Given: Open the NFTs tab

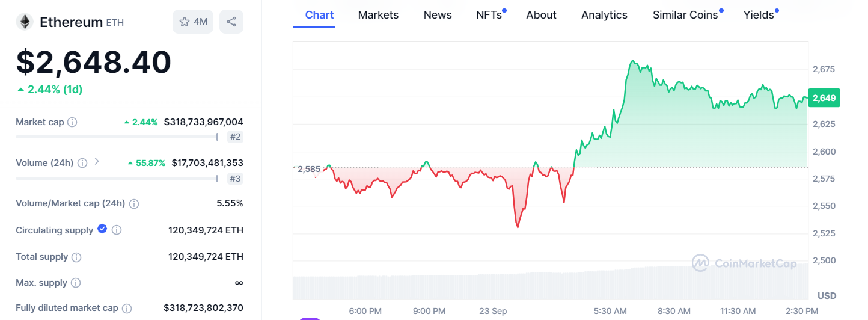Looking at the screenshot, I should click(x=491, y=15).
